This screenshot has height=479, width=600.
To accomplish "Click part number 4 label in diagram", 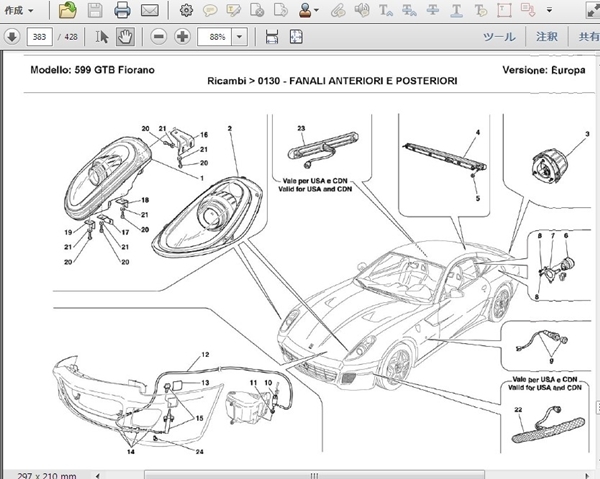I will click(478, 133).
